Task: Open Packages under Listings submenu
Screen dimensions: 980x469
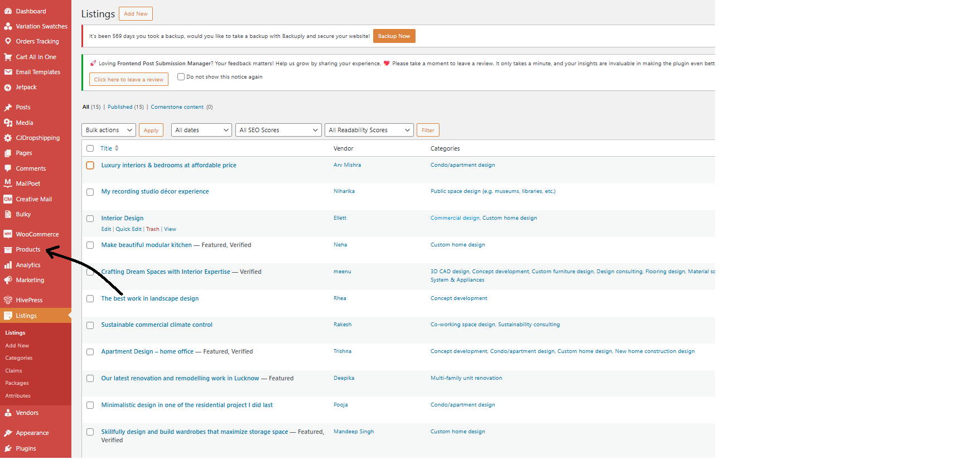Action: [17, 383]
